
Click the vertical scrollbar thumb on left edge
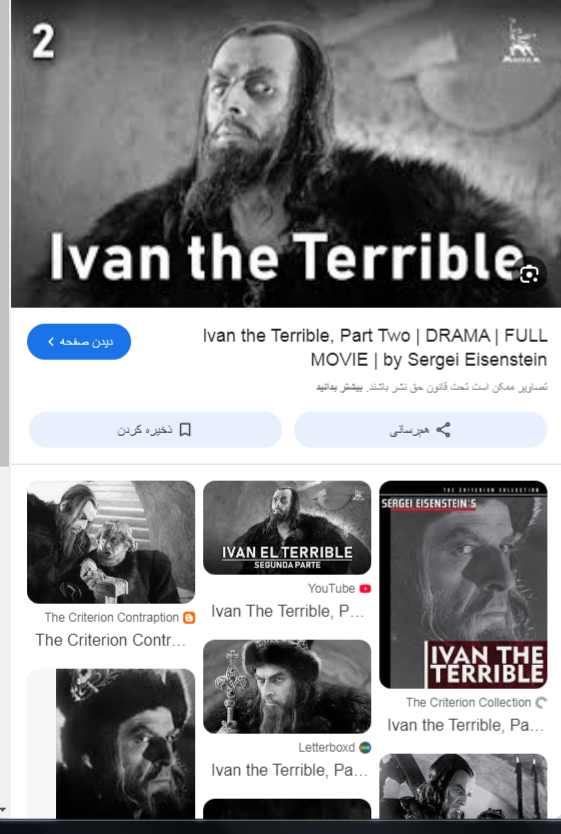pos(4,233)
